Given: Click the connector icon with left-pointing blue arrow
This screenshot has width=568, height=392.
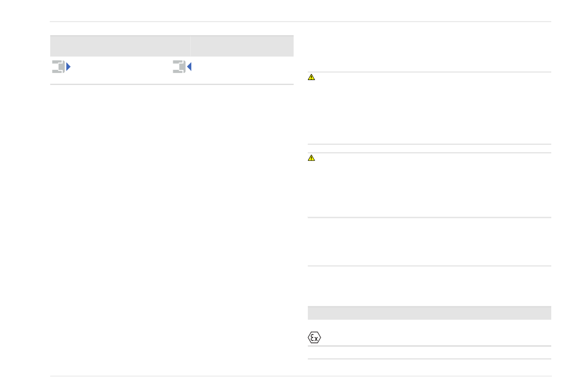Looking at the screenshot, I should coord(182,66).
